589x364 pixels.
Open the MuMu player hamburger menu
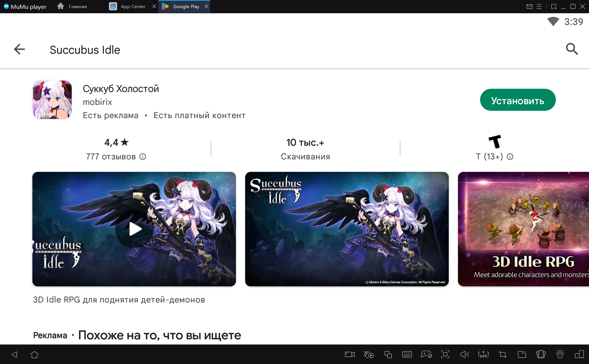(539, 6)
